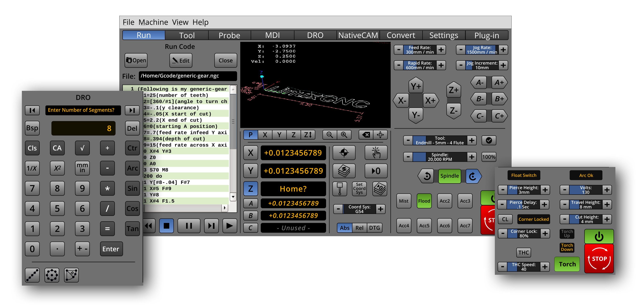The image size is (644, 306).
Task: Click the line segments icon in DRO calculator
Action: pyautogui.click(x=32, y=275)
